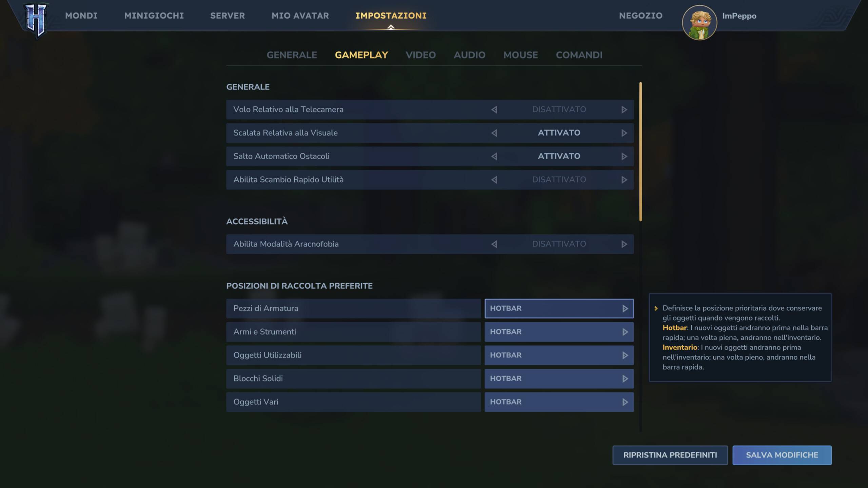
Task: Open the MINIGIOCHI top menu
Action: click(x=154, y=16)
